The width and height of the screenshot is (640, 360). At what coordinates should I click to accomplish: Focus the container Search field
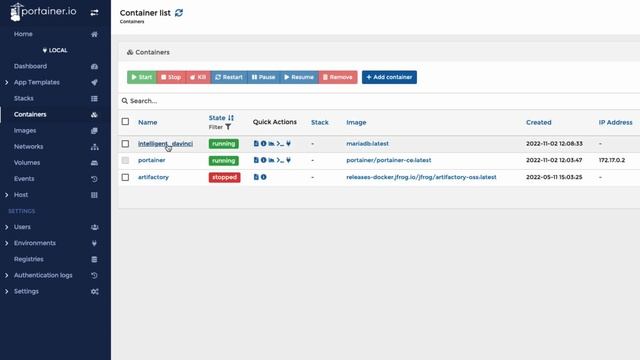(x=380, y=101)
